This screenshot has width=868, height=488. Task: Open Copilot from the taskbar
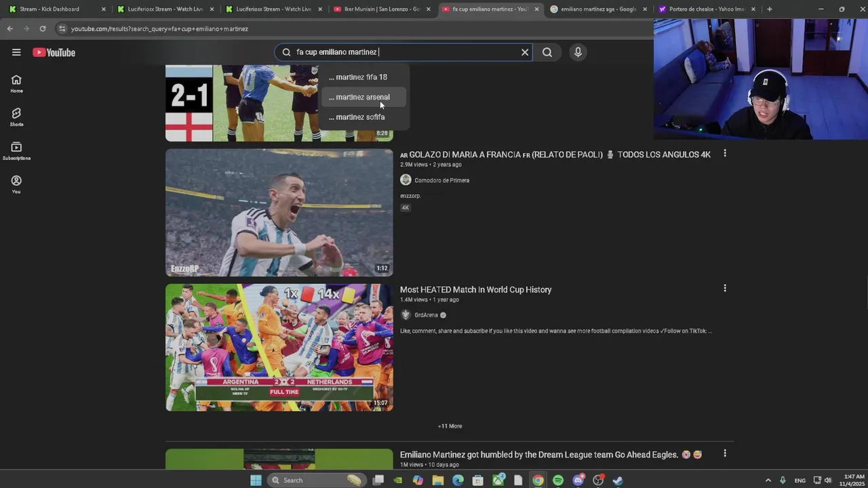click(x=418, y=481)
